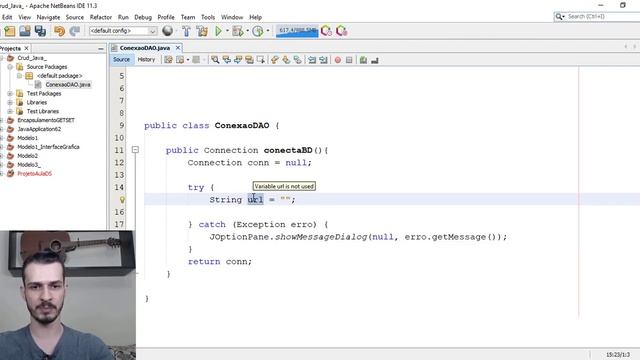The image size is (640, 360).
Task: Select the EncapsulamentoGETSET project
Action: point(46,120)
